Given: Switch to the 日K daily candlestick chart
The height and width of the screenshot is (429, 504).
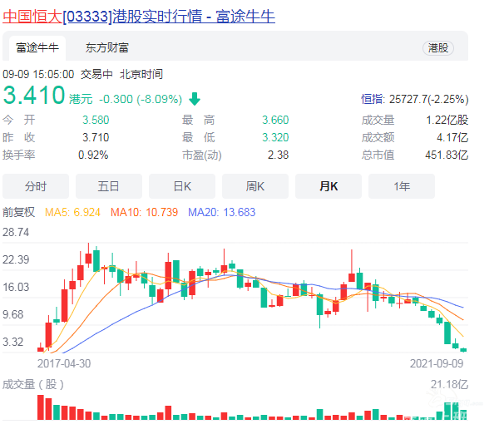Looking at the screenshot, I should coord(182,186).
